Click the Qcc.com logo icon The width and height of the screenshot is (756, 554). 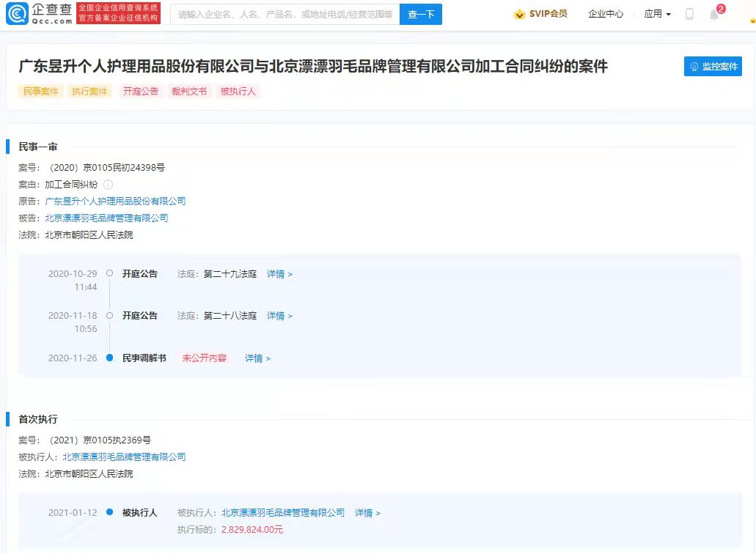point(17,13)
